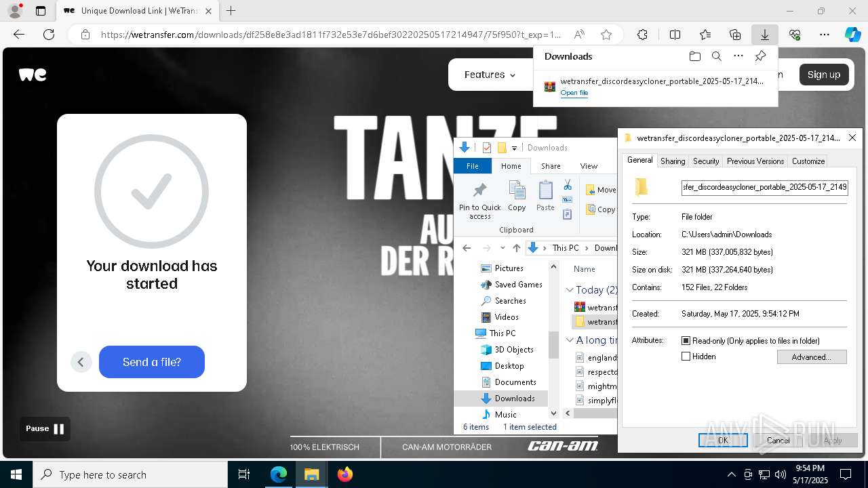Edit folder name field in properties
Viewport: 868px width, 488px height.
[765, 187]
